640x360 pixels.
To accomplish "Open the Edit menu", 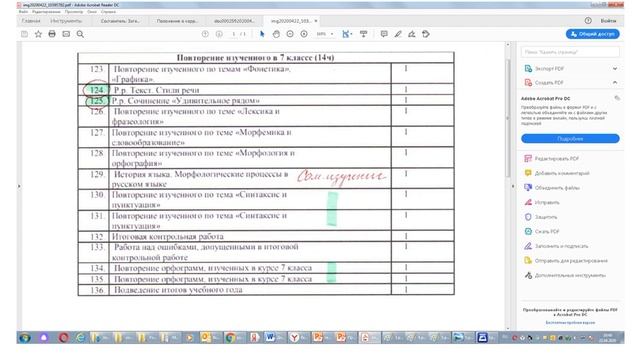I will [46, 12].
